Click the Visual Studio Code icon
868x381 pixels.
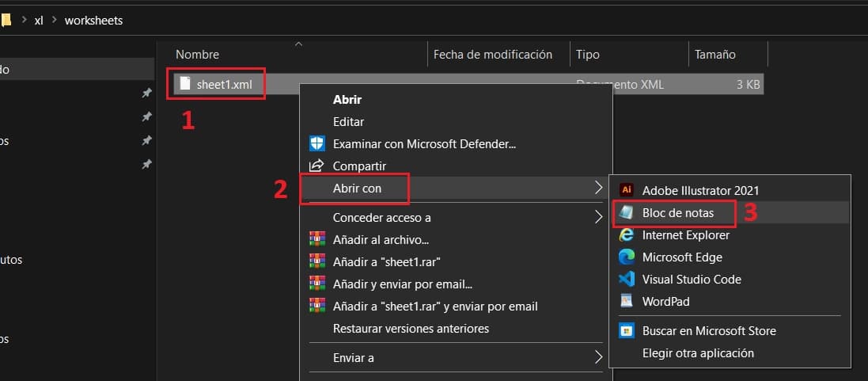tap(627, 279)
